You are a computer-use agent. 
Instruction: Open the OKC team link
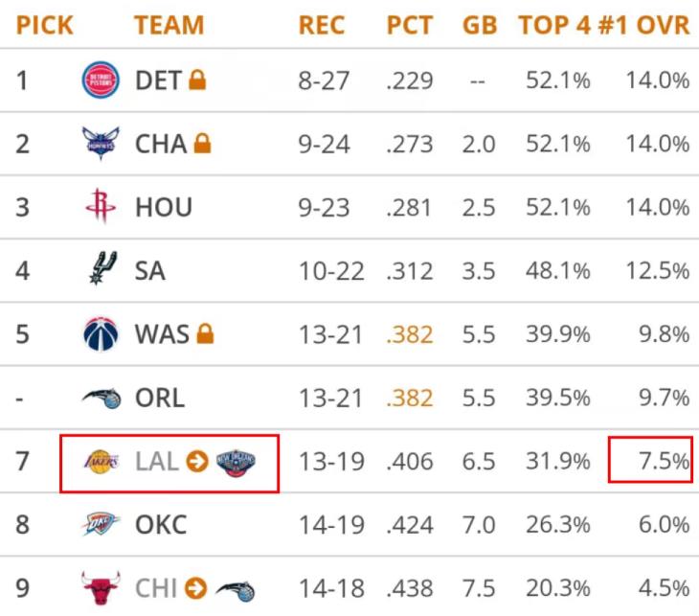click(x=161, y=524)
